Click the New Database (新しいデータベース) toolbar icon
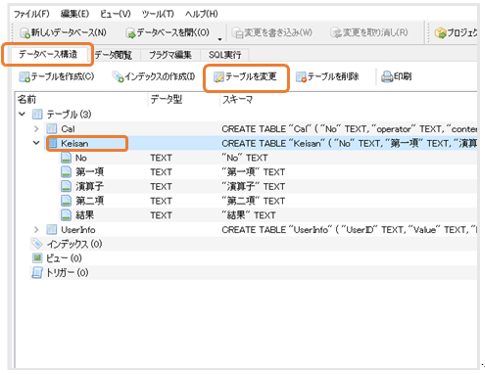The width and height of the screenshot is (485, 375). coord(25,33)
